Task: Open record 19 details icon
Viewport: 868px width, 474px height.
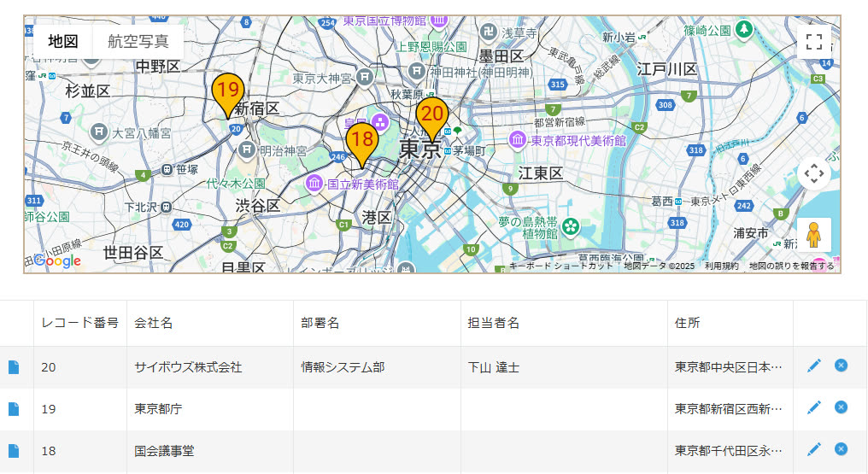Action: pyautogui.click(x=14, y=409)
